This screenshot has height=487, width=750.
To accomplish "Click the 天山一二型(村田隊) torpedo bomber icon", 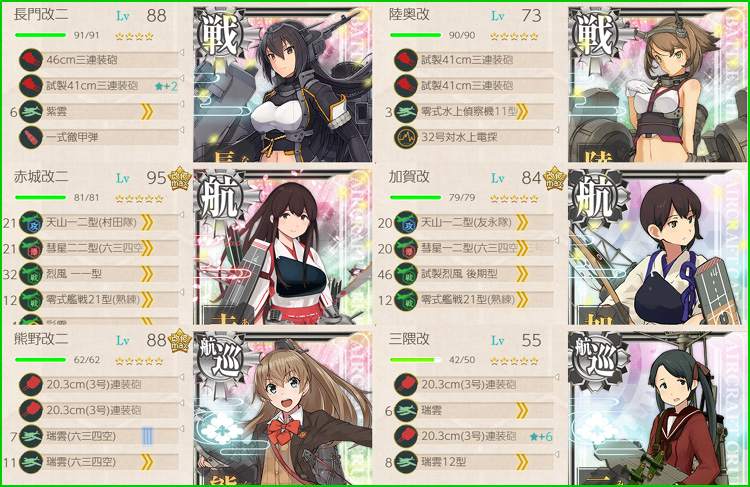I will pyautogui.click(x=31, y=222).
